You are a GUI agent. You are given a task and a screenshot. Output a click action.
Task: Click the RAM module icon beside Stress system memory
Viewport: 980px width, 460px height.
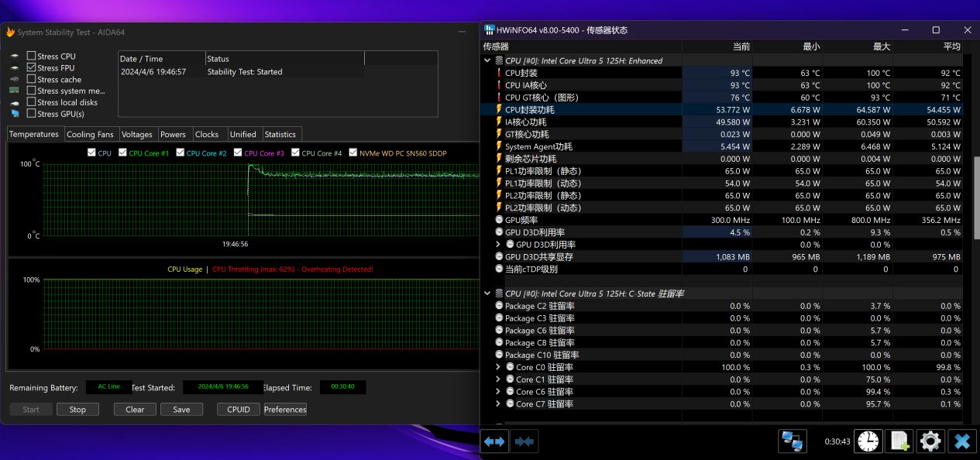14,91
